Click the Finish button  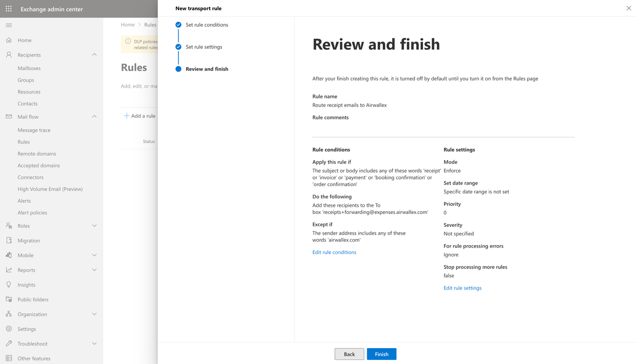[381, 354]
